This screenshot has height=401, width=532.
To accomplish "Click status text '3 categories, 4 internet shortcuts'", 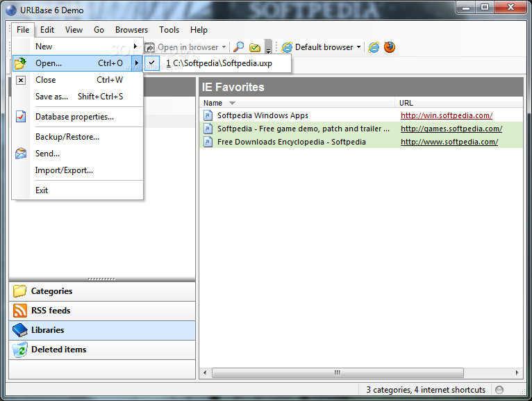I will click(426, 390).
